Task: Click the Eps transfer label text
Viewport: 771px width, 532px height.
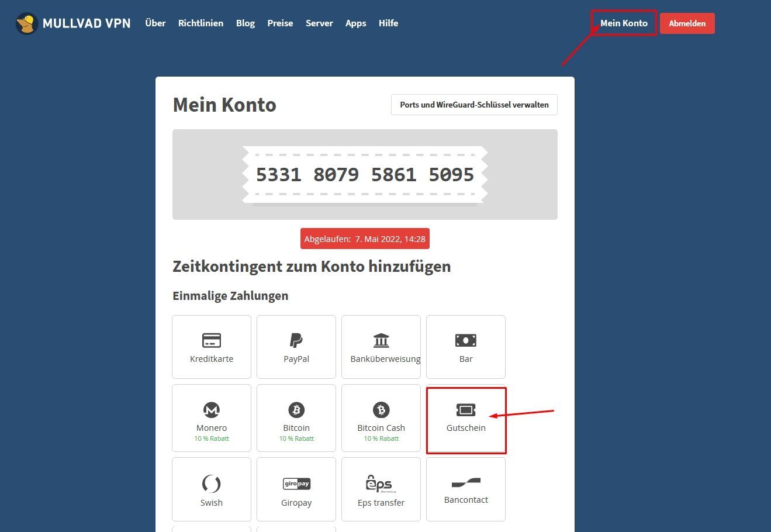Action: tap(381, 503)
